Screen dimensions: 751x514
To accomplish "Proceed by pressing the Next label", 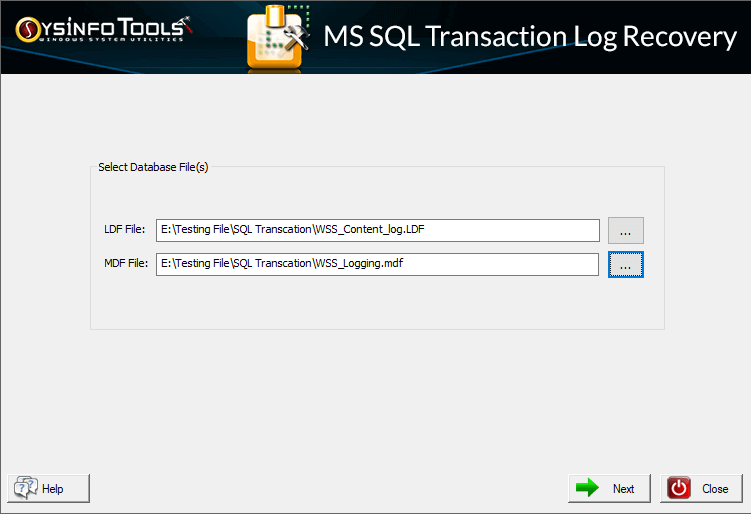I will pos(623,489).
